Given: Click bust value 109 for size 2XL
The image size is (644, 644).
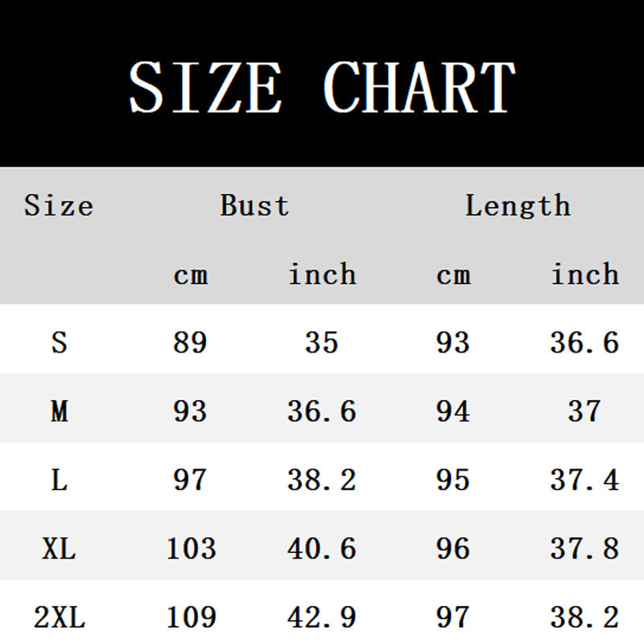Looking at the screenshot, I should (x=191, y=618).
